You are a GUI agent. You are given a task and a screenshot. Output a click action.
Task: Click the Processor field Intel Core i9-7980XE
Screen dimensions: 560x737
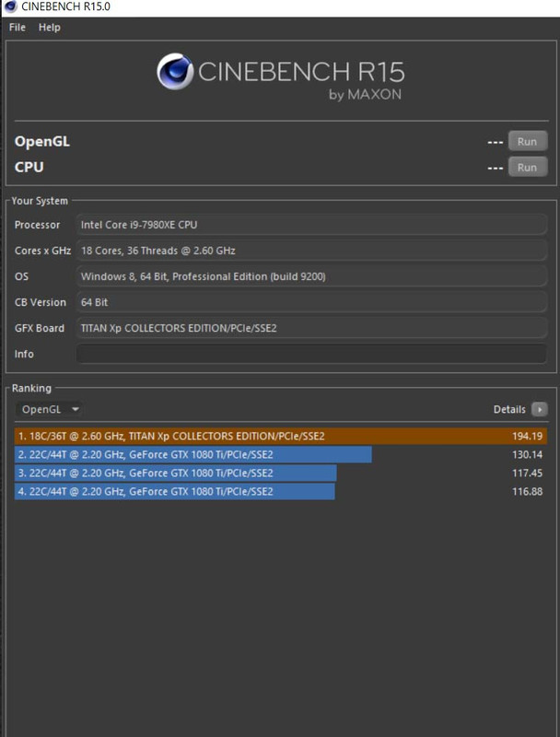tap(311, 225)
